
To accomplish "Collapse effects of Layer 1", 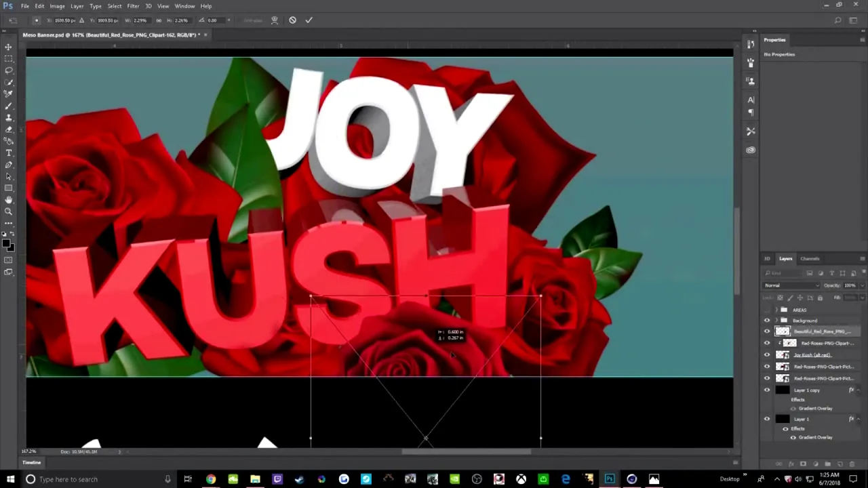I will click(x=859, y=419).
